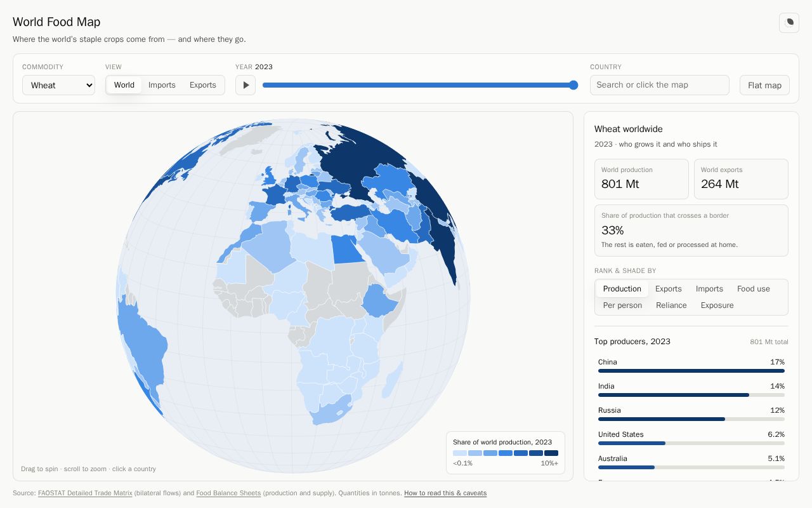Rank and shade by Imports
The height and width of the screenshot is (508, 812).
pos(709,289)
